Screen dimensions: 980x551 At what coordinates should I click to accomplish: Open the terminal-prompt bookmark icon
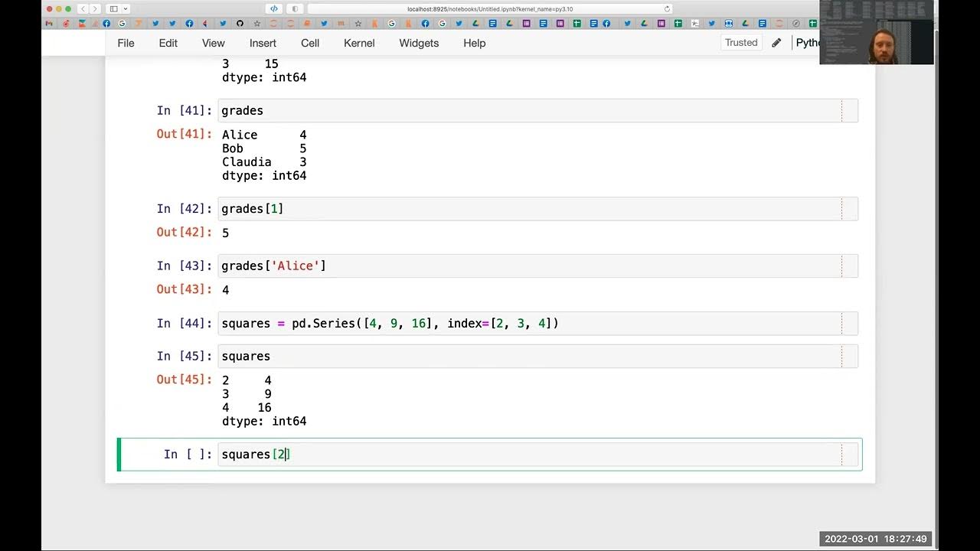click(694, 24)
